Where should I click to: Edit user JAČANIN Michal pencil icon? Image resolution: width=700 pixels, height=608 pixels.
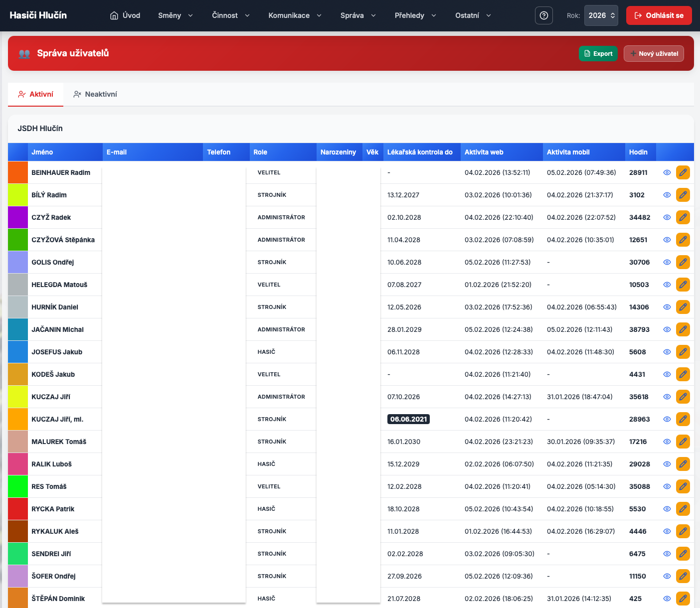pos(683,329)
